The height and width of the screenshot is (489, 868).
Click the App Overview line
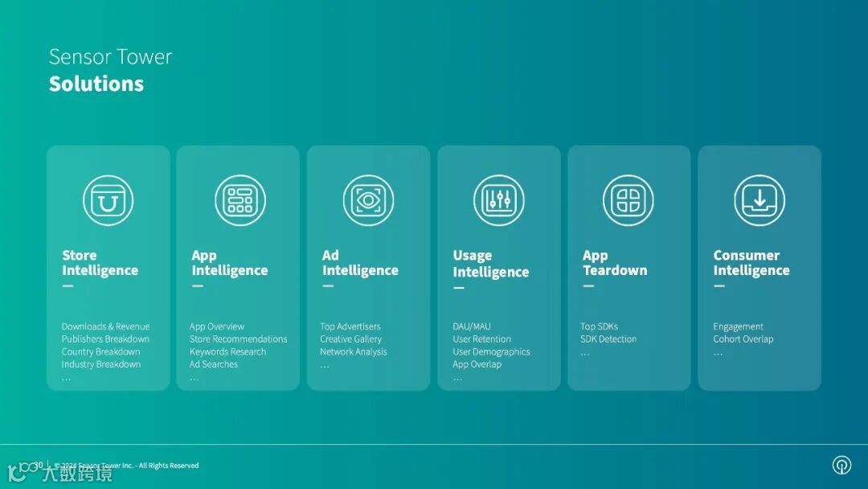pyautogui.click(x=216, y=327)
